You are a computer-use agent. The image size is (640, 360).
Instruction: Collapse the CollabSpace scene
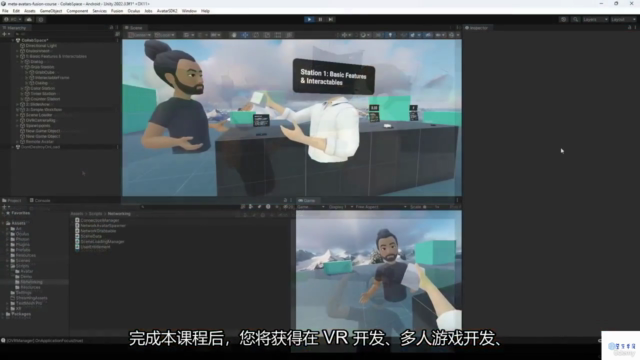pos(13,40)
